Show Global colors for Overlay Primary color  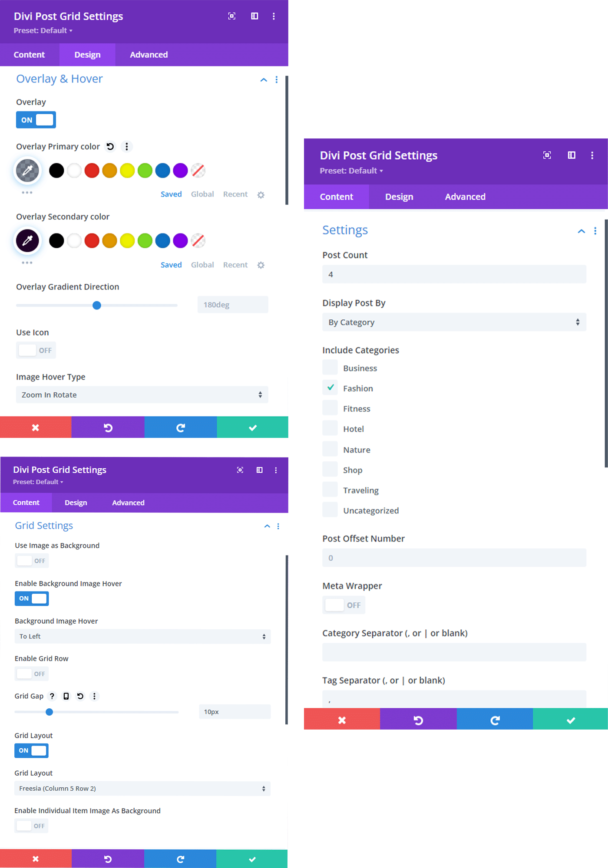click(202, 194)
